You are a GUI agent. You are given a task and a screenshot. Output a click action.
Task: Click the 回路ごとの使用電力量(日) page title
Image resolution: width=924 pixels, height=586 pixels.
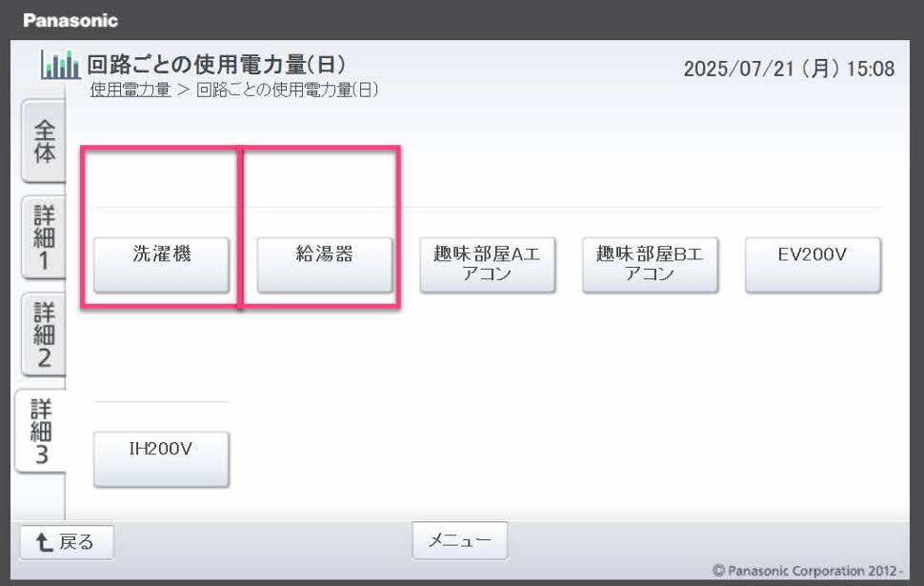(x=216, y=64)
